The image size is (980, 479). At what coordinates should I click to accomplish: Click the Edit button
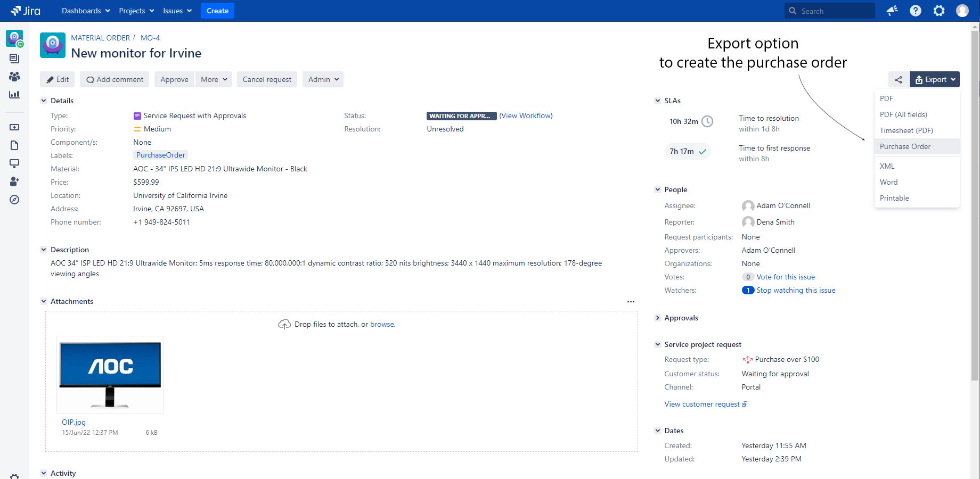point(58,79)
